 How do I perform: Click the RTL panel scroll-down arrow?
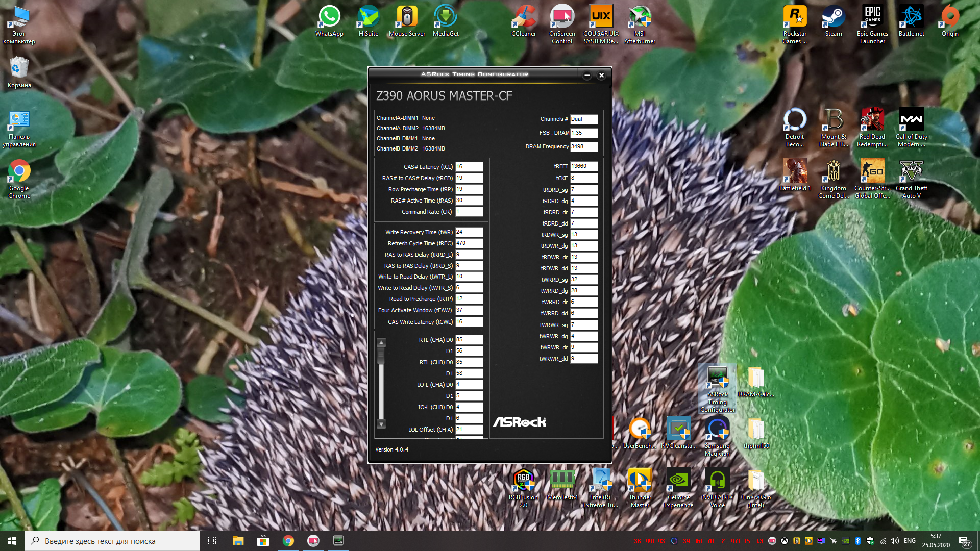[381, 424]
